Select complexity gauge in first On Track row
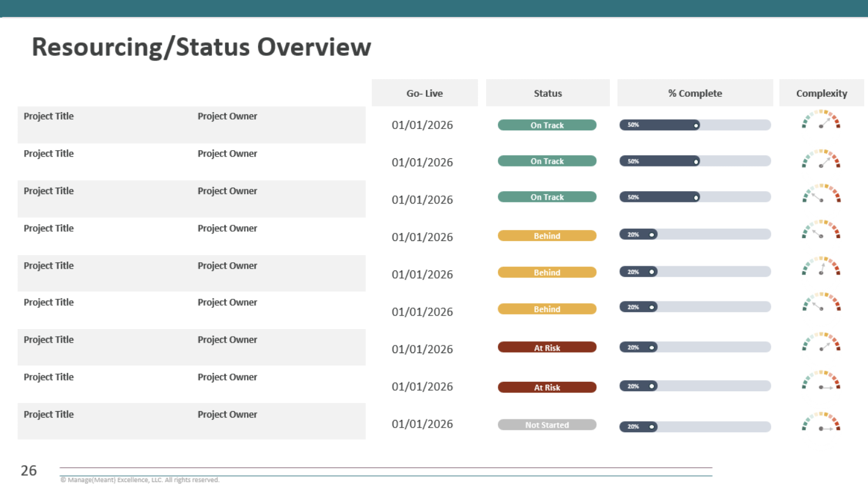 (821, 119)
